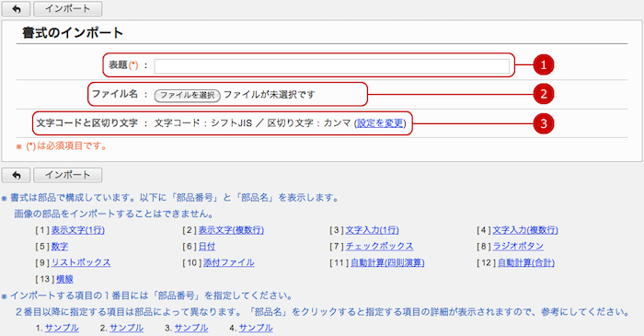Click the top インポート button
This screenshot has width=644, height=336.
click(x=68, y=8)
